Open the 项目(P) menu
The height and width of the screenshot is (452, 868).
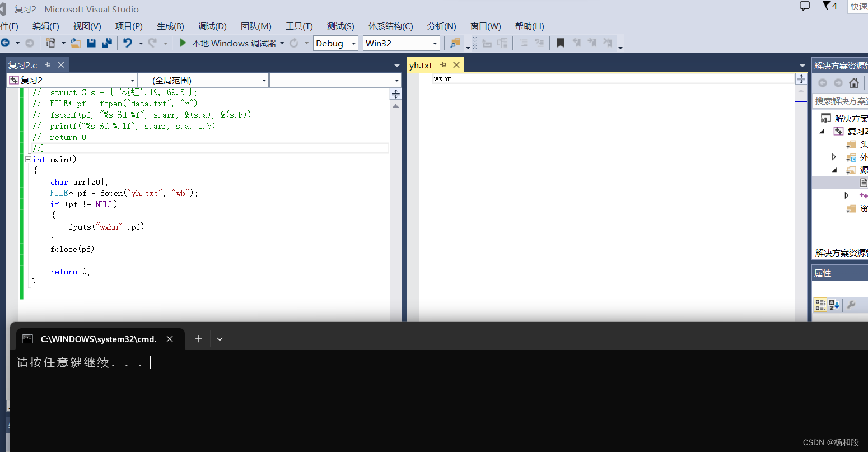[129, 26]
